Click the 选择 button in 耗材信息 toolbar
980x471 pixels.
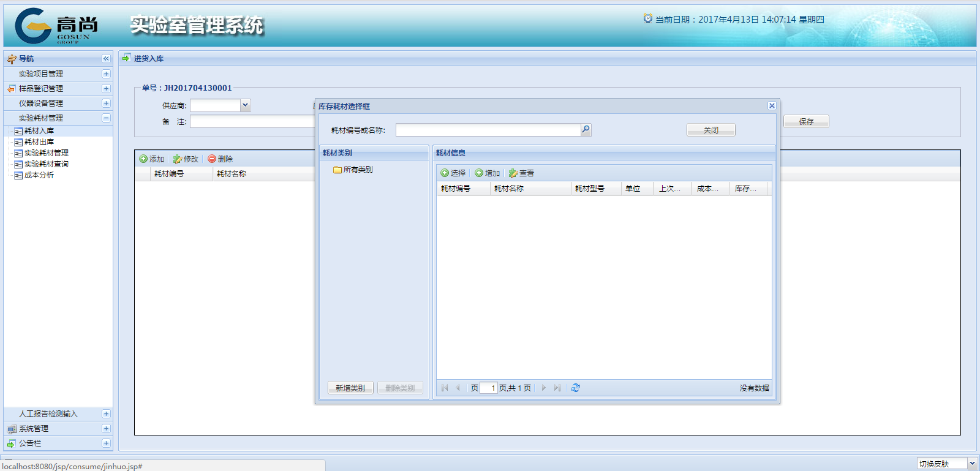pos(453,173)
